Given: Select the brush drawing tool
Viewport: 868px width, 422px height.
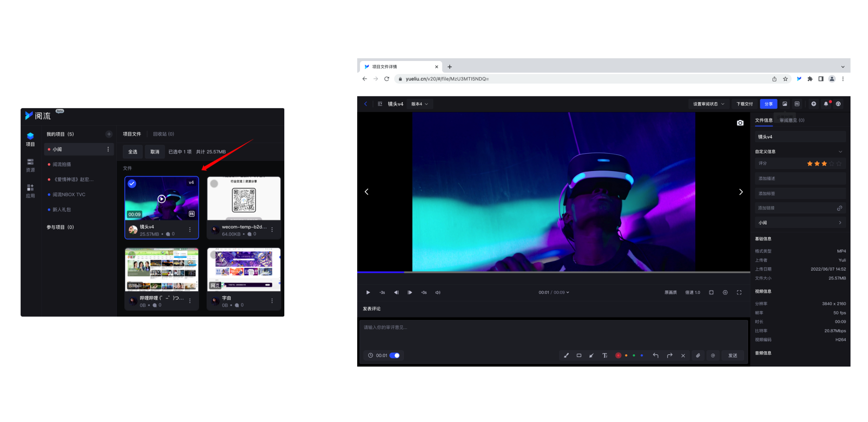Looking at the screenshot, I should [566, 355].
